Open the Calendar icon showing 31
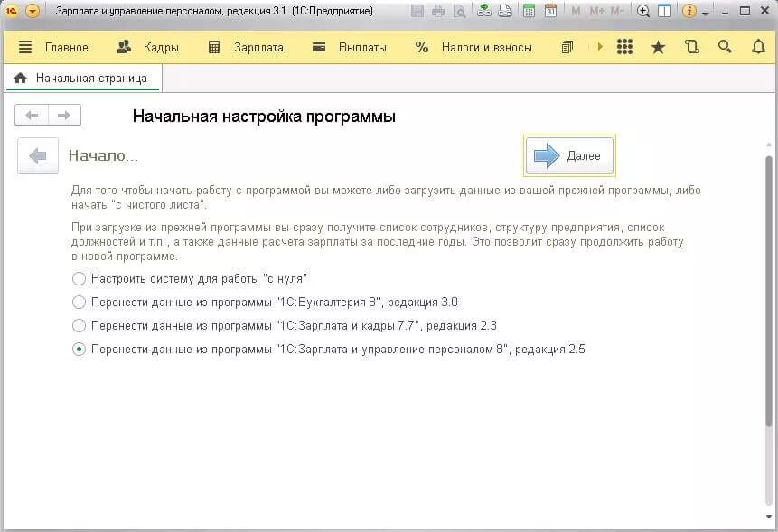 [x=550, y=11]
